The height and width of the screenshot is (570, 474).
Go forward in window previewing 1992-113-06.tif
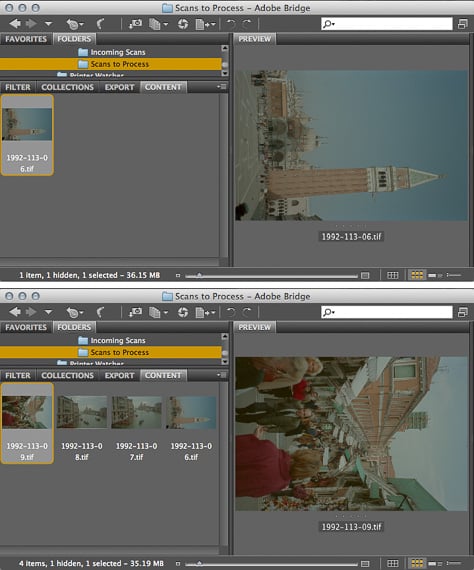click(32, 24)
